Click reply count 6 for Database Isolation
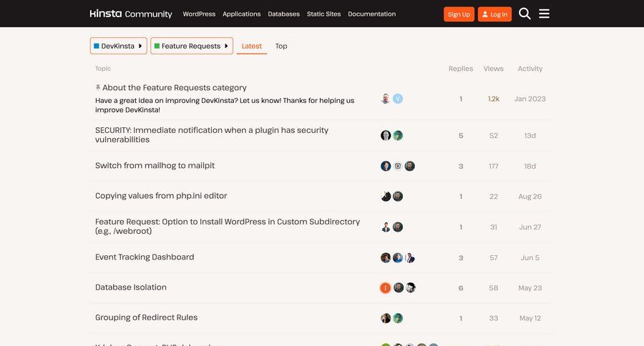 pos(461,288)
